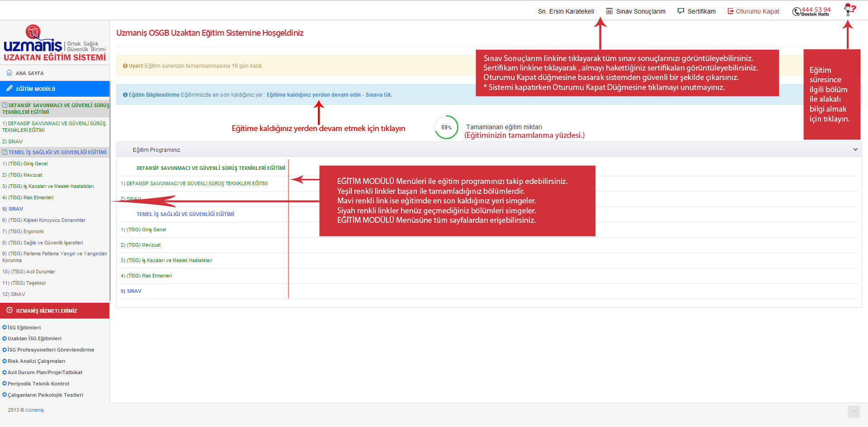Open sidebar 7) (TİSG) Ergonomi
Image resolution: width=868 pixels, height=427 pixels.
tap(23, 231)
